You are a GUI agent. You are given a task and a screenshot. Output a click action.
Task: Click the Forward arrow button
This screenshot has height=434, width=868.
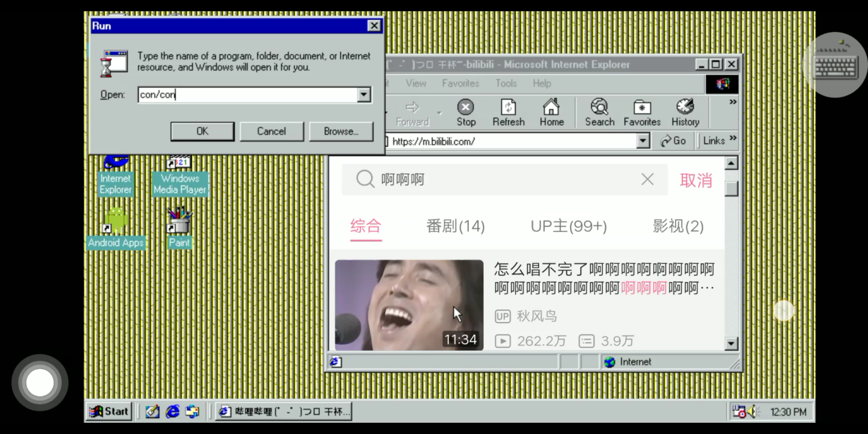413,113
